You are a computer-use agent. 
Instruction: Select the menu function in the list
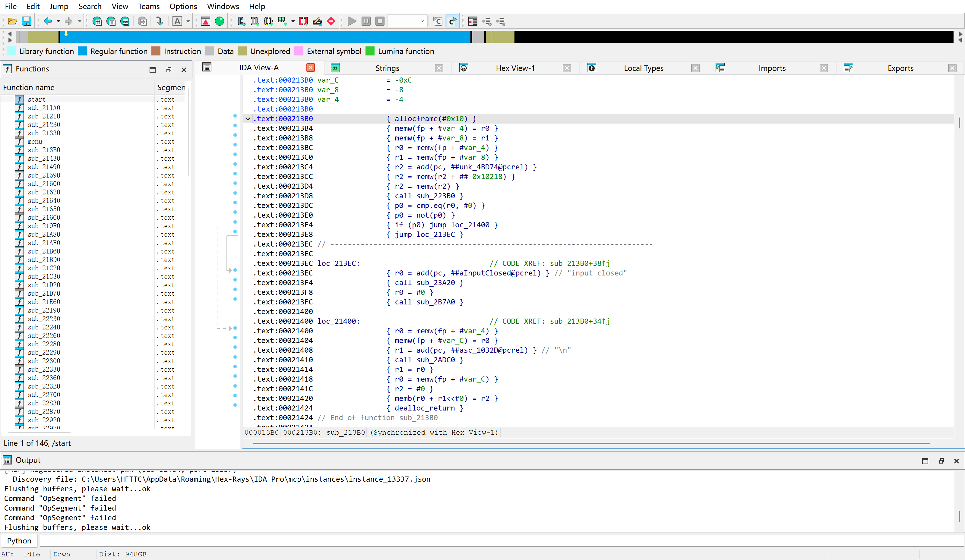(x=35, y=142)
